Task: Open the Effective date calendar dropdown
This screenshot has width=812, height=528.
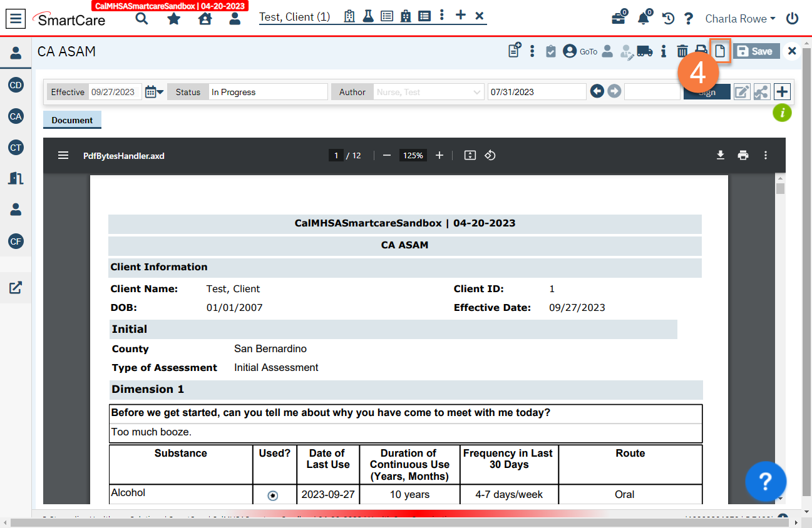Action: coord(154,92)
